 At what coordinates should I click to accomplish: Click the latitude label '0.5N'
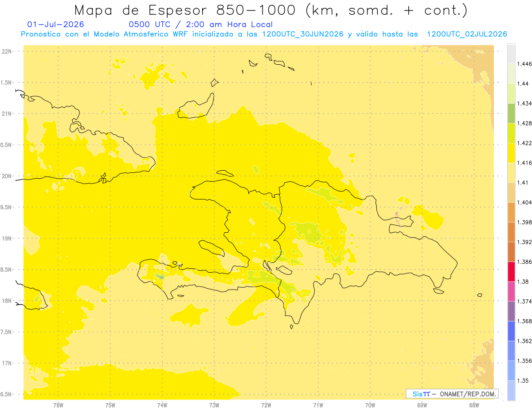point(6,145)
